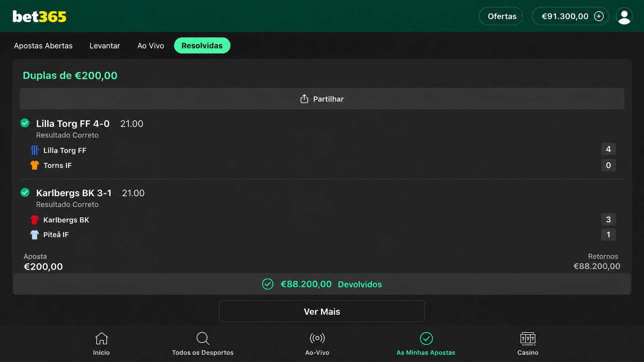Click the Lilla Torg FF score 4

[x=608, y=149]
